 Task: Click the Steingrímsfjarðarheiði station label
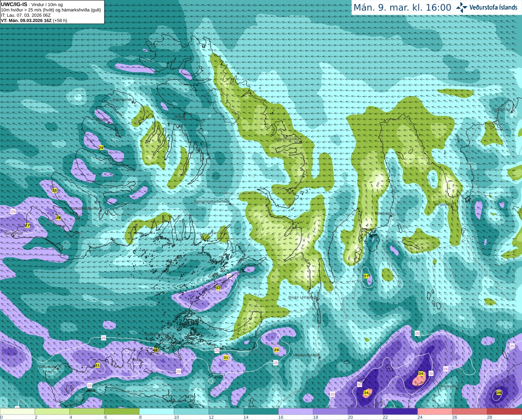pyautogui.click(x=211, y=201)
